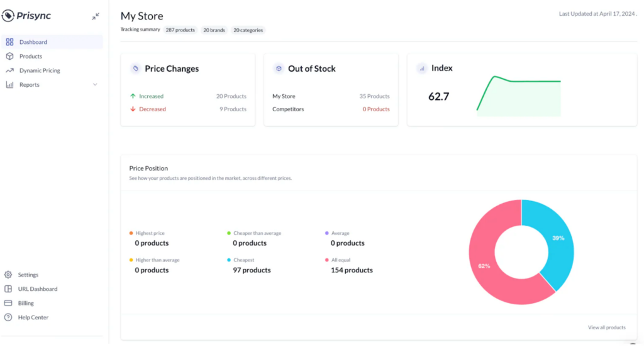The image size is (644, 352).
Task: Click the green Index trend line chart
Action: [x=519, y=95]
